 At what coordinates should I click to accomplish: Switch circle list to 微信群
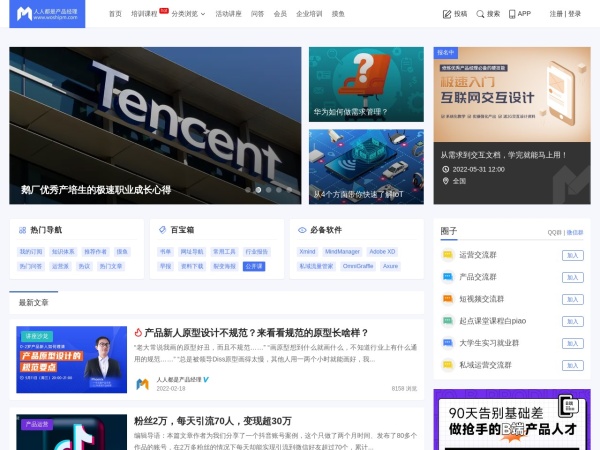[575, 232]
